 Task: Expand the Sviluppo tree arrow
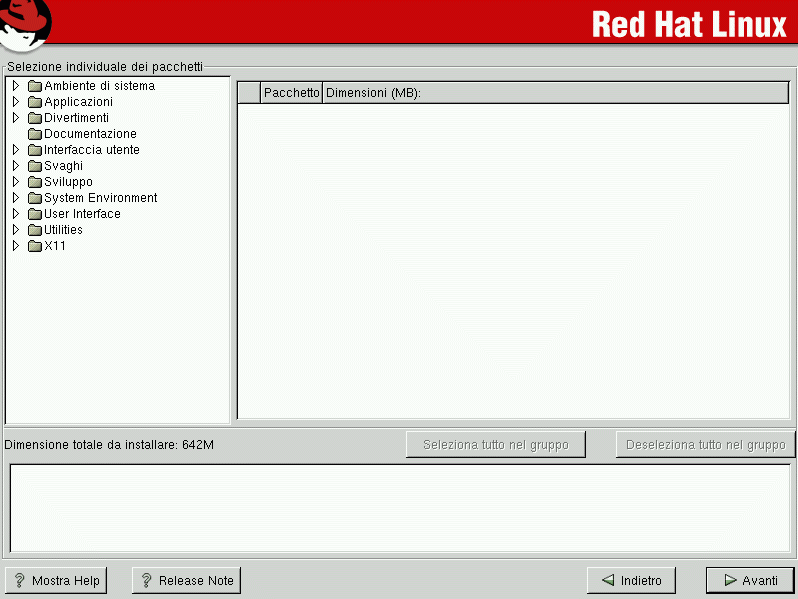coord(16,182)
